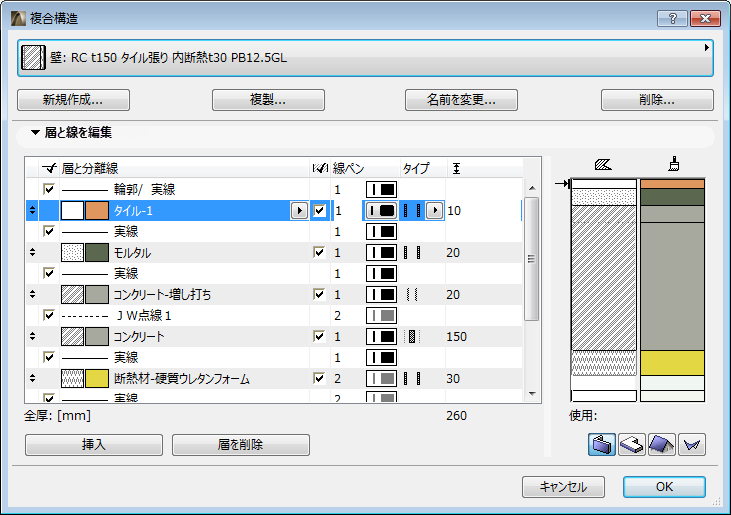Click thickness value 150 of コンクリート

point(456,336)
